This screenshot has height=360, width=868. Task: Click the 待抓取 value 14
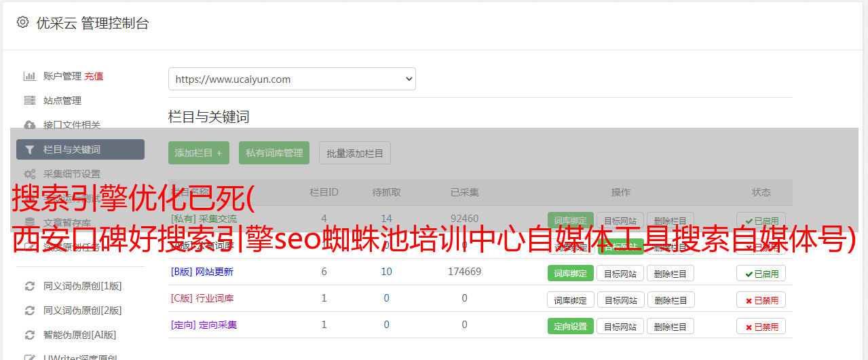[x=386, y=219]
